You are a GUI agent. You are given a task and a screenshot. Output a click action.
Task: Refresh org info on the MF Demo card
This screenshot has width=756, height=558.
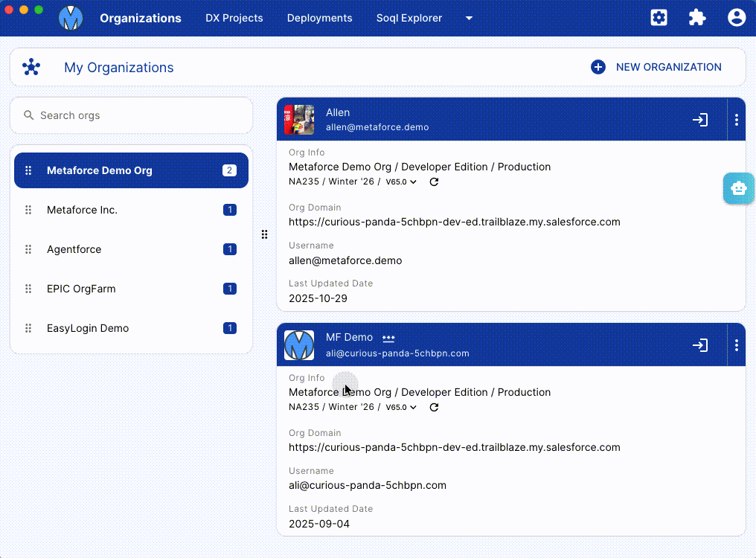[x=434, y=407]
